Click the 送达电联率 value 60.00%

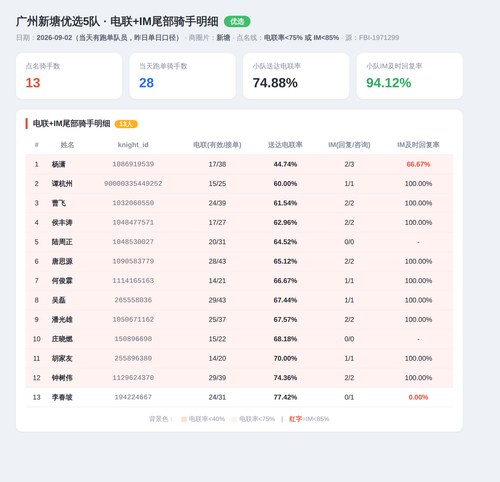(x=285, y=184)
